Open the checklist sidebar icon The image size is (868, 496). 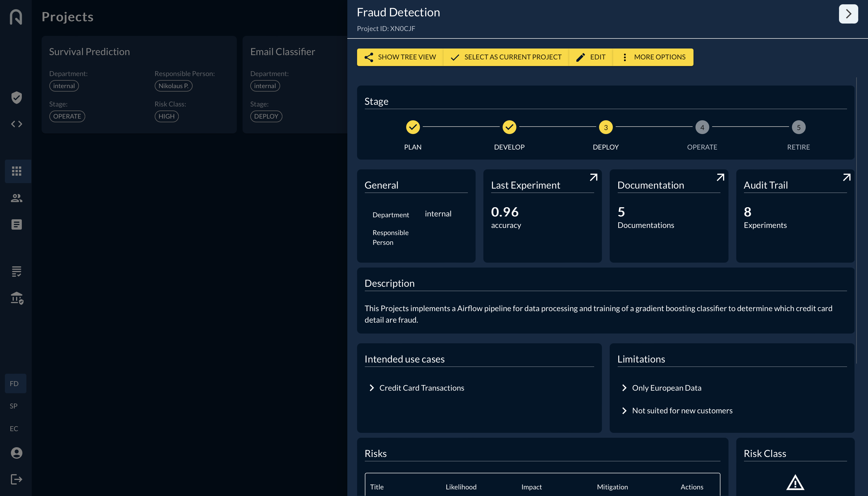pos(16,272)
